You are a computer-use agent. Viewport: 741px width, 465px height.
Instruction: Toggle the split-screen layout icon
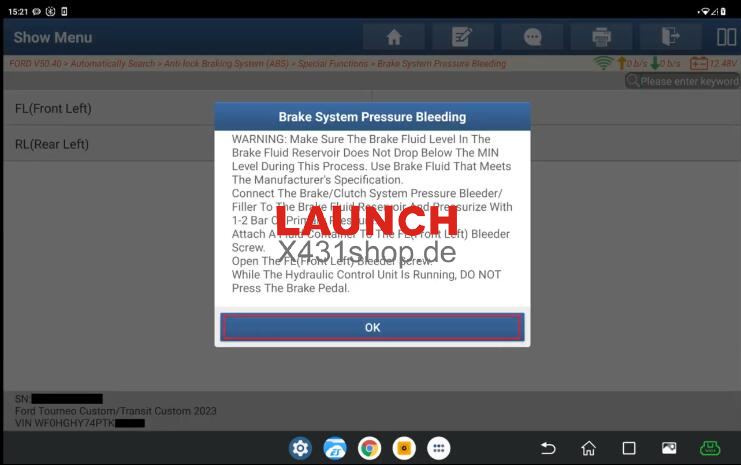point(727,37)
